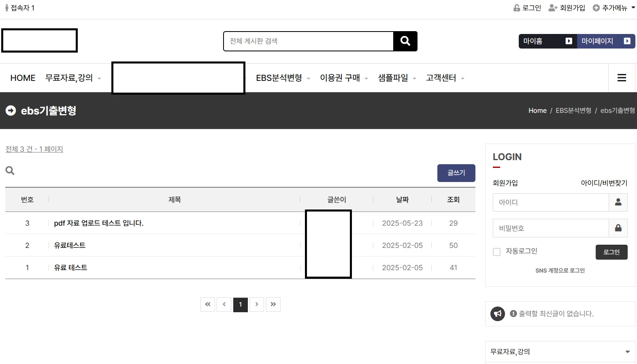Go to last page with double-right arrow
This screenshot has width=637, height=364.
(x=273, y=305)
